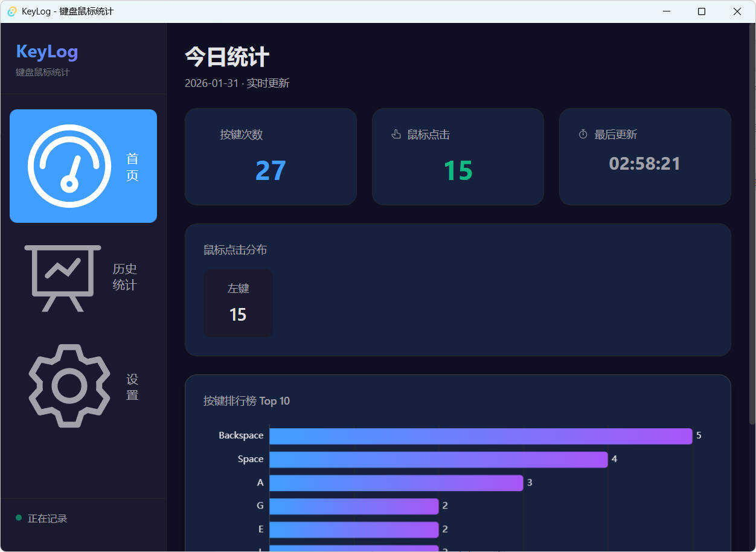
Task: Click the gauge needle icon inside the 首页 tile
Action: point(68,165)
